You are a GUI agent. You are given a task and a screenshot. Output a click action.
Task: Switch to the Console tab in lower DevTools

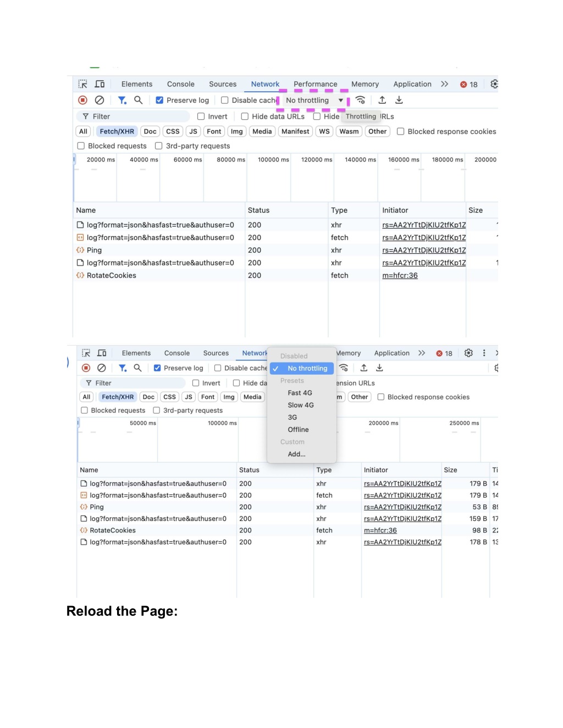tap(177, 353)
